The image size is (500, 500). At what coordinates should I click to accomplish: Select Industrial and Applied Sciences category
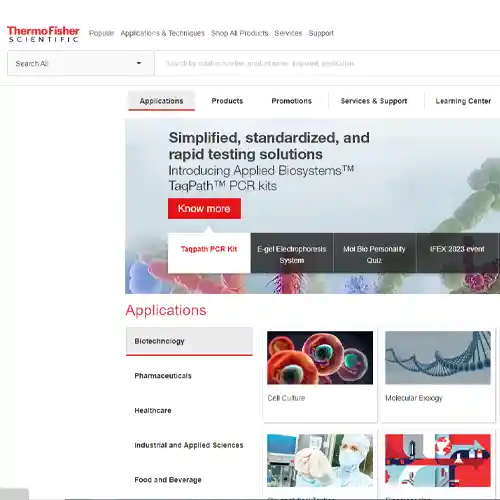click(x=189, y=445)
